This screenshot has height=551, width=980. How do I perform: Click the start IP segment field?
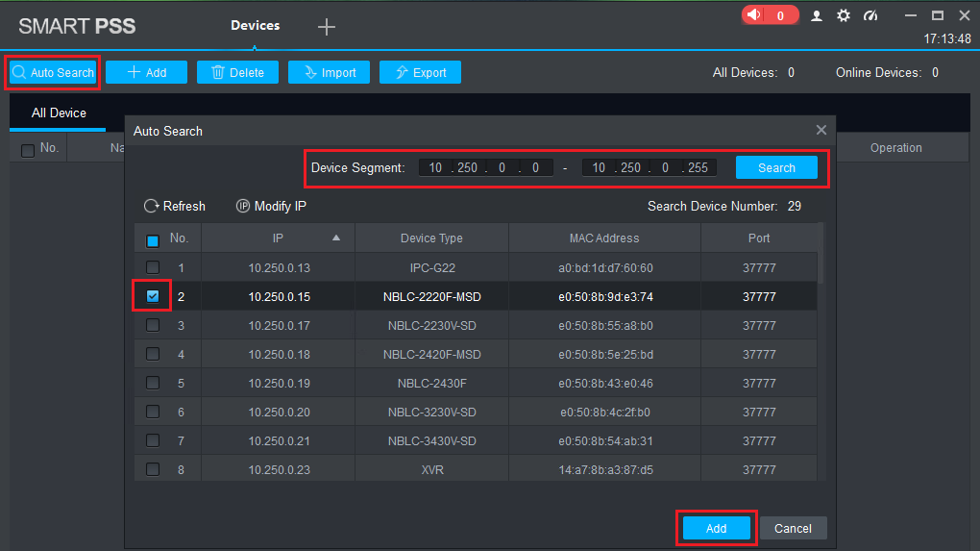[485, 167]
